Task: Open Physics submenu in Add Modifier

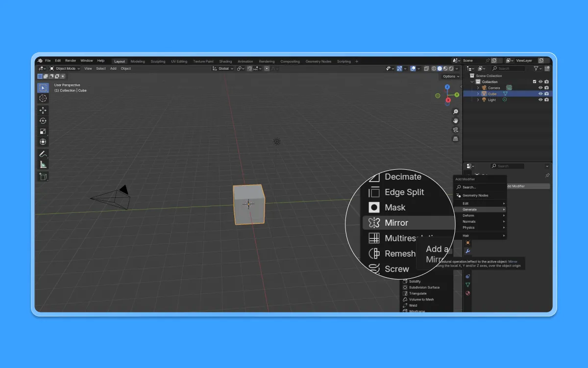Action: (480, 228)
